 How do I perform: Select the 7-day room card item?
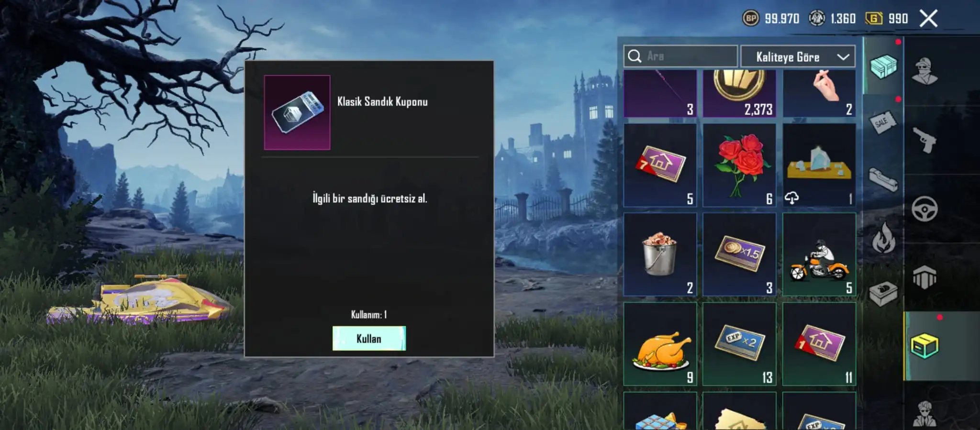click(x=660, y=165)
